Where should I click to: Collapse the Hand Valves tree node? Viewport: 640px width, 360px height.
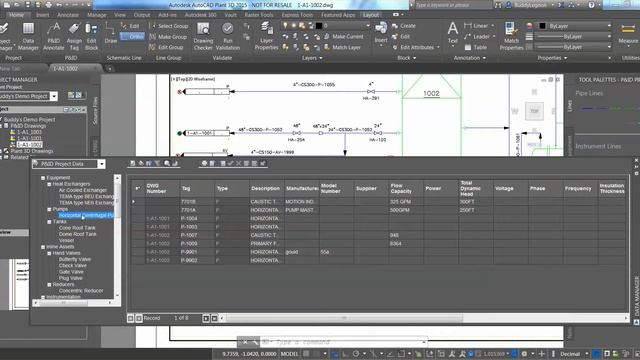click(x=49, y=253)
